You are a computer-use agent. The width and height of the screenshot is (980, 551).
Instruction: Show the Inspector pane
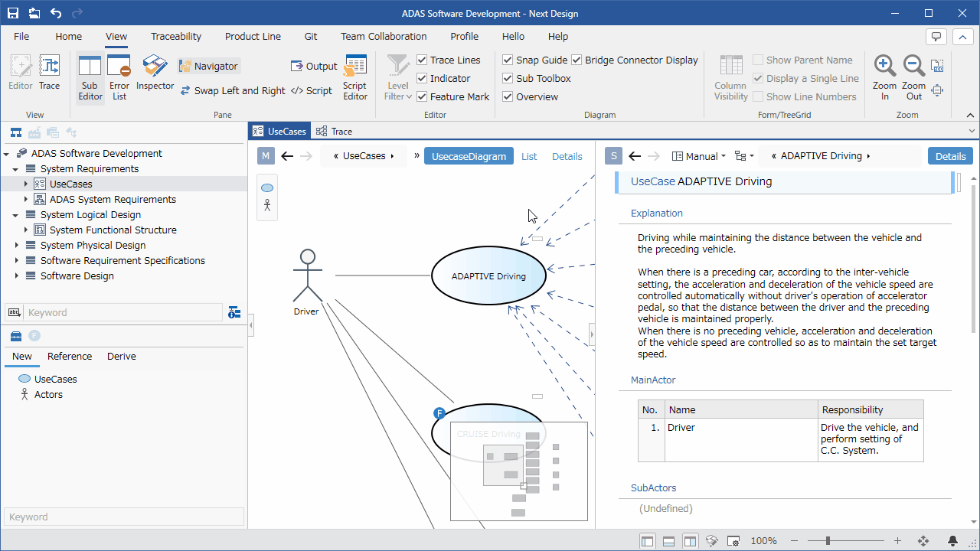(x=155, y=73)
